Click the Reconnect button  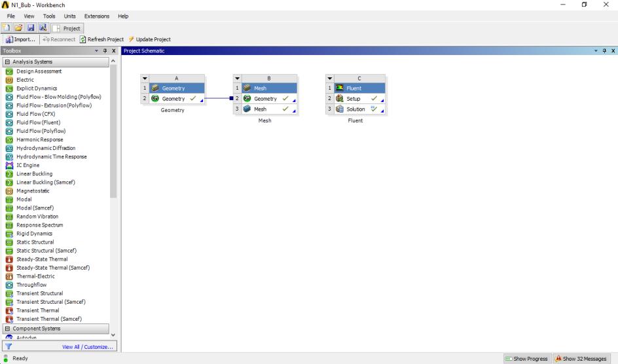[x=59, y=39]
